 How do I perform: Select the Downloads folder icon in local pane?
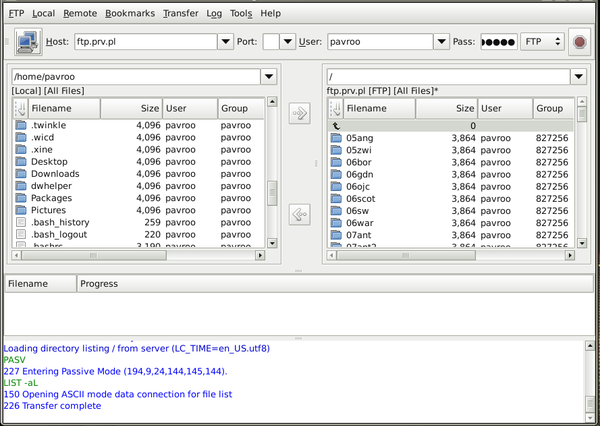click(x=22, y=174)
